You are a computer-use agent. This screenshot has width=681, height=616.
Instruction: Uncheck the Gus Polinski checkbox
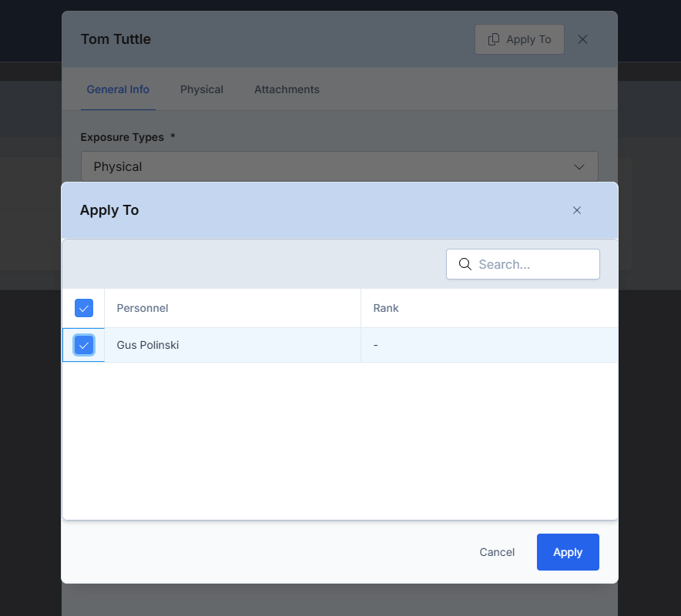pyautogui.click(x=84, y=346)
